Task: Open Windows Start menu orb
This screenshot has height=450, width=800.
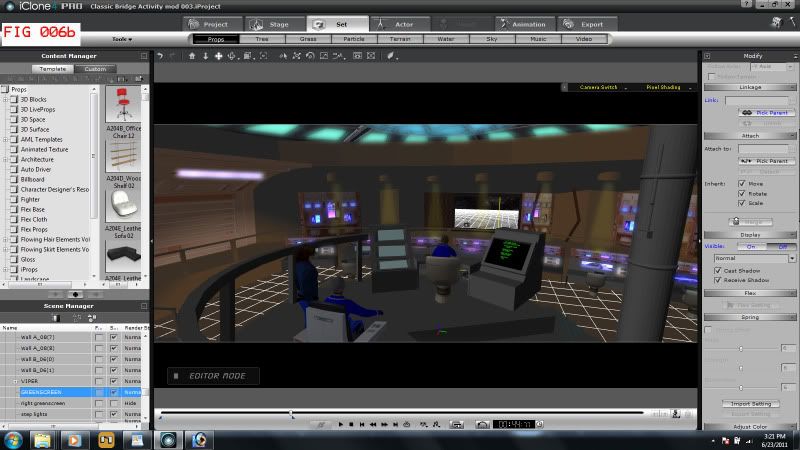Action: coord(13,440)
